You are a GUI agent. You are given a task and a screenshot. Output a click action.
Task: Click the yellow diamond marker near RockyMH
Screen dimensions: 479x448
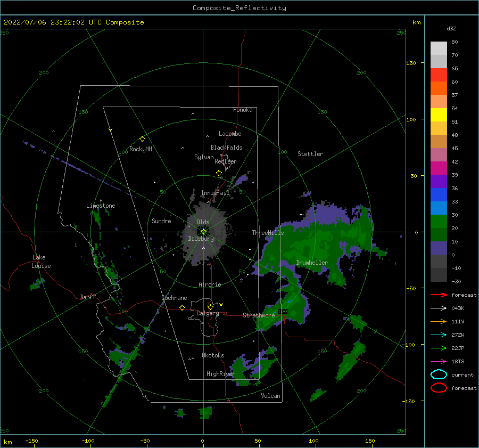coord(142,139)
